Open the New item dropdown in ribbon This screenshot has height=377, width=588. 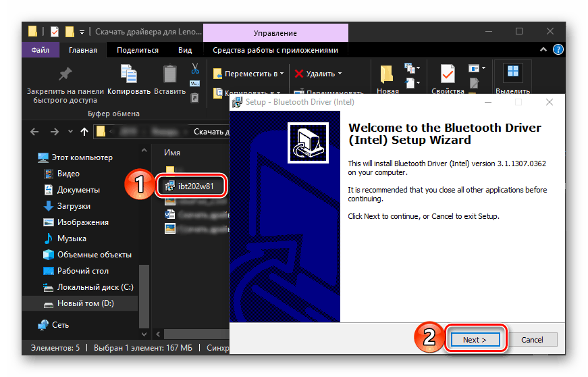tap(412, 68)
